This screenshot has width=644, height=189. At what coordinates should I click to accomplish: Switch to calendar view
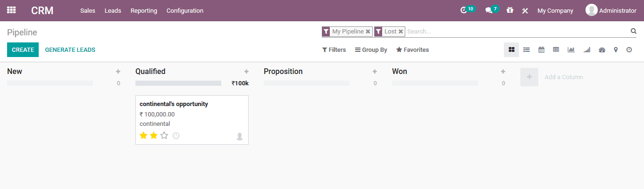(x=541, y=49)
